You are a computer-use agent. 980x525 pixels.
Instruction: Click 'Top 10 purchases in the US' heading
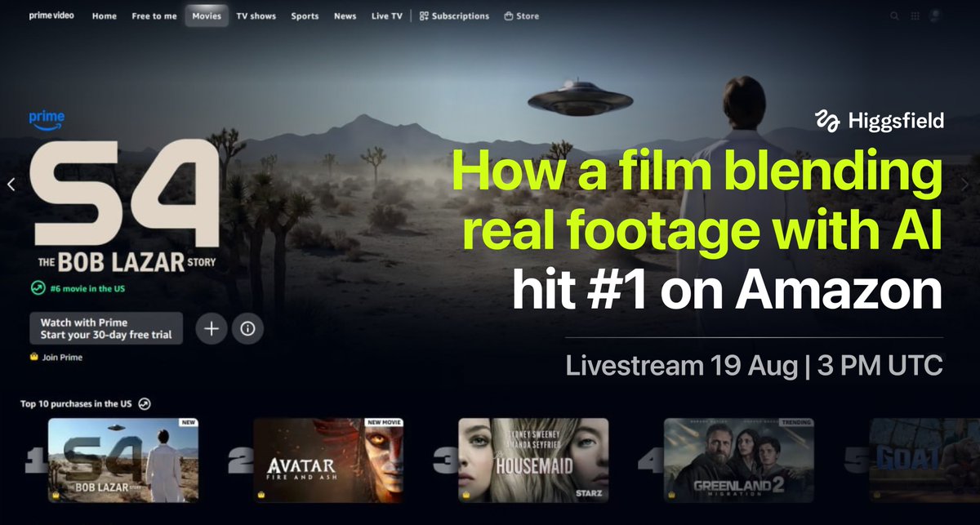(77, 404)
